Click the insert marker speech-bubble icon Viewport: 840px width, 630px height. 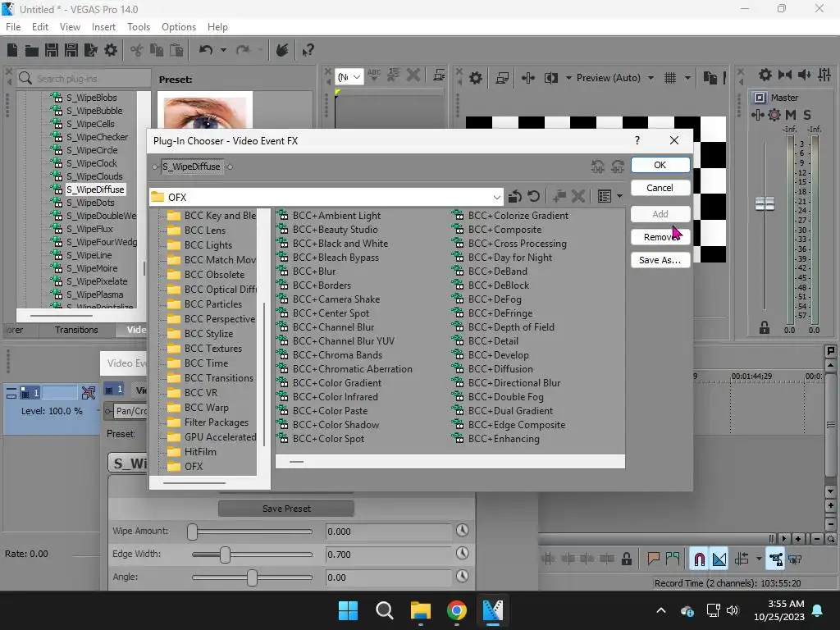653,559
